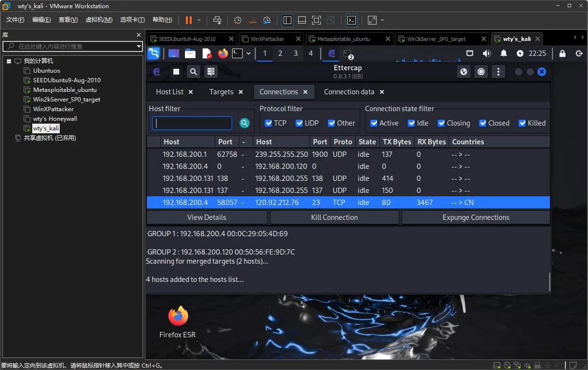Click the Kali power manager icon

click(520, 53)
